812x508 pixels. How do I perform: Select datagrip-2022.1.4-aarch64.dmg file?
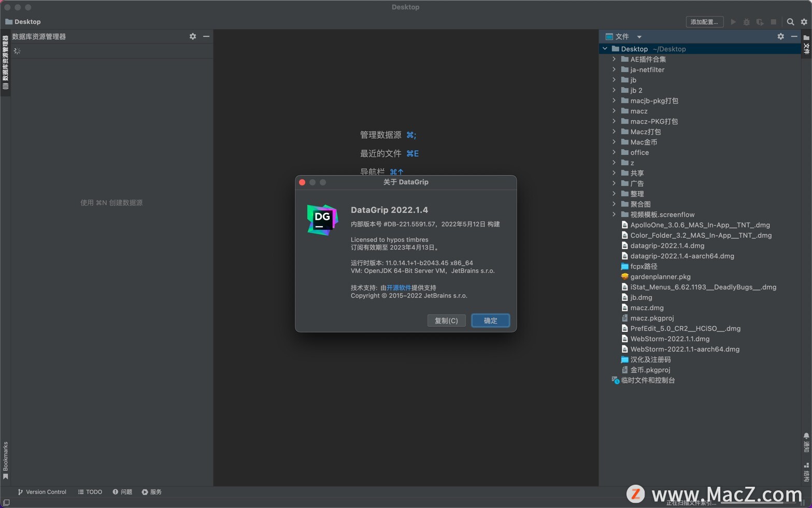[x=678, y=256]
